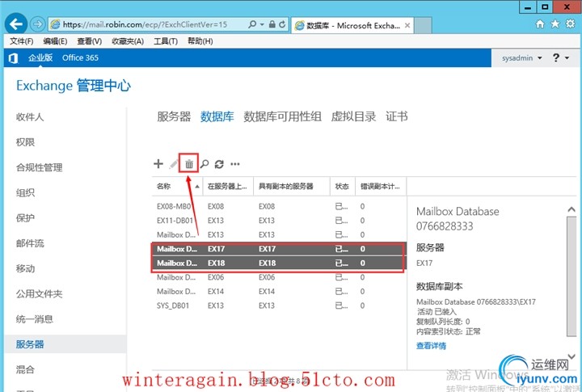Open the browser tools gear icon

coord(570,24)
